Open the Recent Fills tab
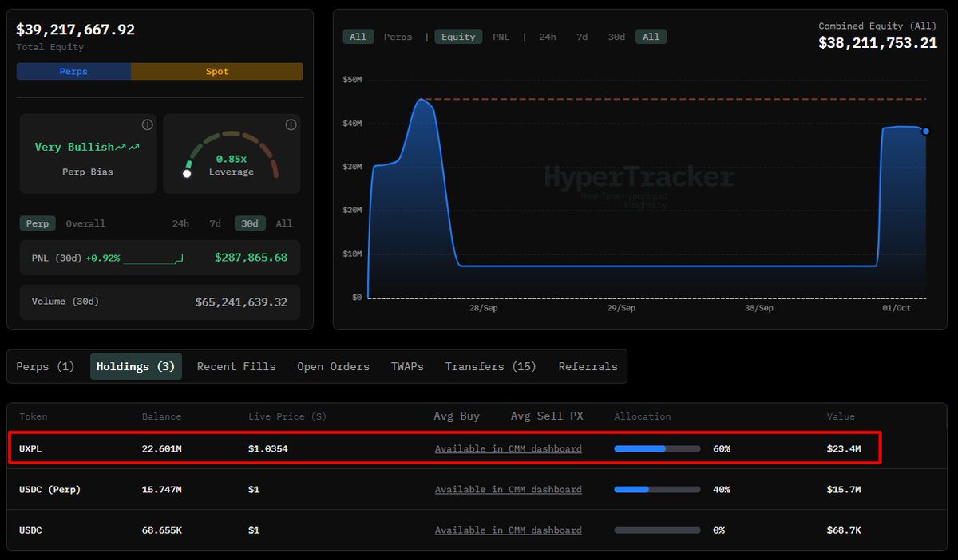This screenshot has height=560, width=958. [236, 367]
